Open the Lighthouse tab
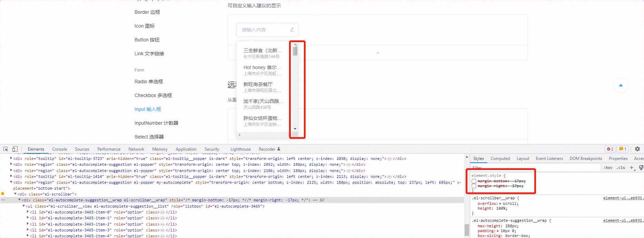Image resolution: width=644 pixels, height=238 pixels. click(240, 149)
